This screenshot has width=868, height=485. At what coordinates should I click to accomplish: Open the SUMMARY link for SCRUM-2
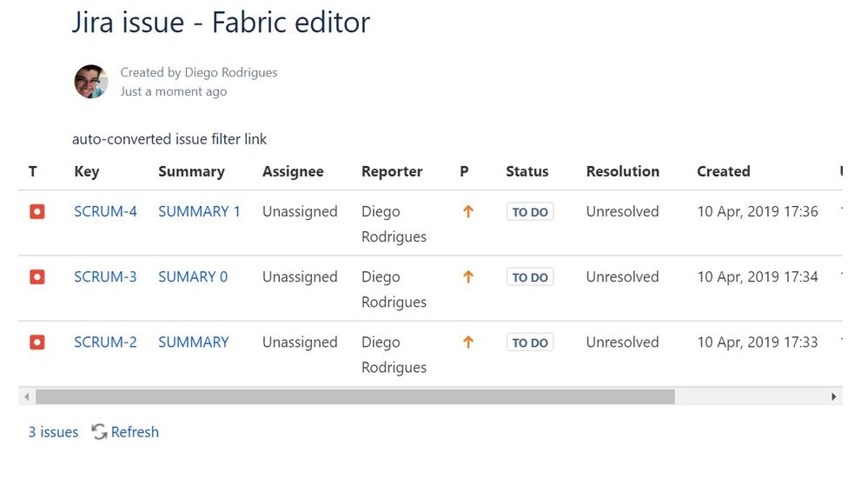click(194, 342)
